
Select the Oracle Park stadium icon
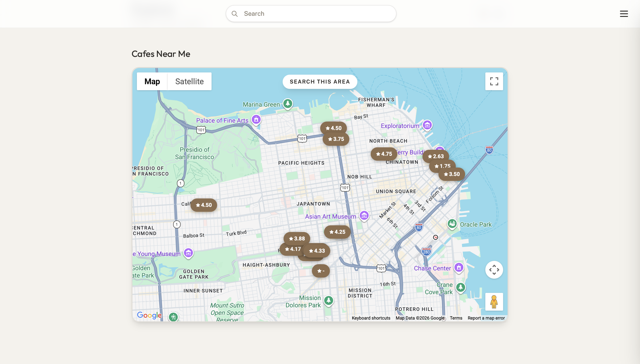point(452,224)
